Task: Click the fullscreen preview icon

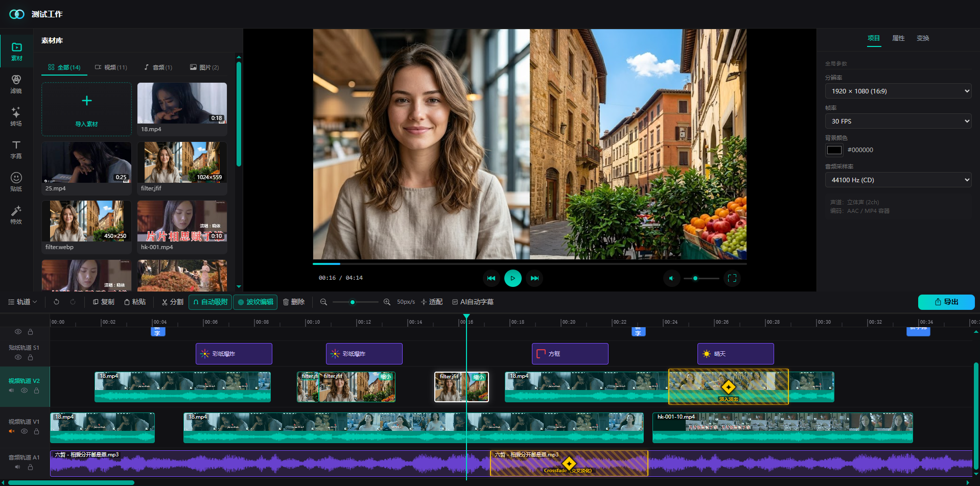Action: [732, 278]
